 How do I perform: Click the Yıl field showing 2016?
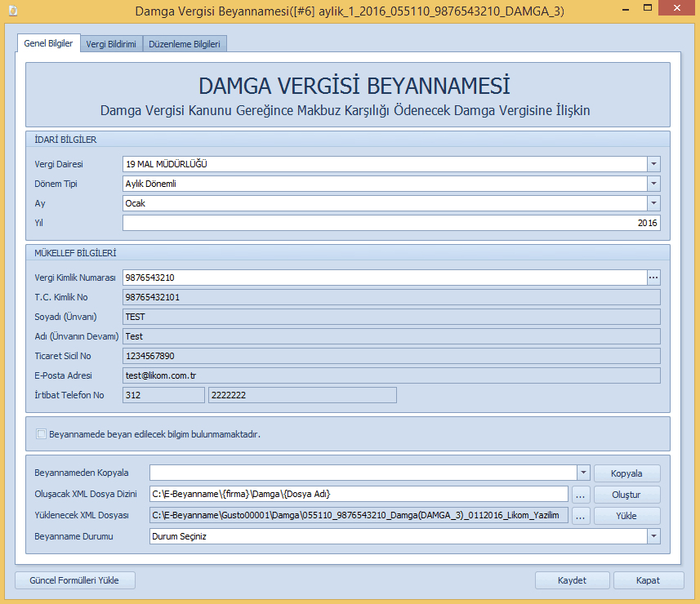coord(391,223)
